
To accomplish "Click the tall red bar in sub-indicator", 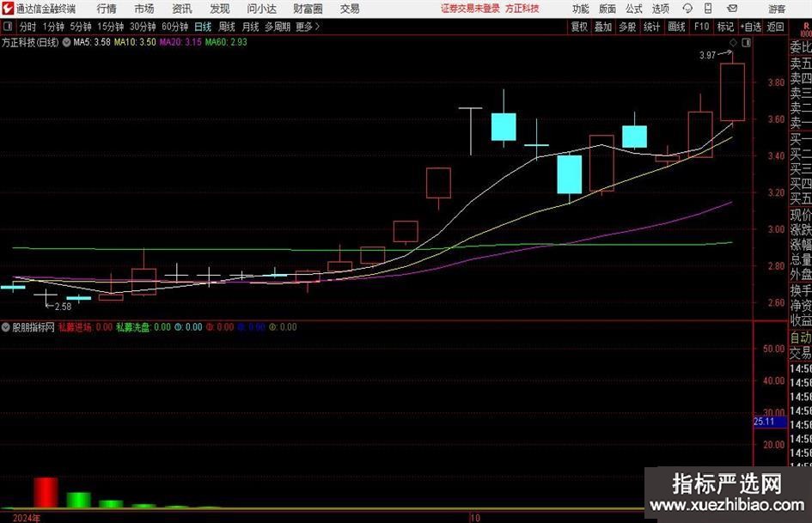I will click(46, 493).
